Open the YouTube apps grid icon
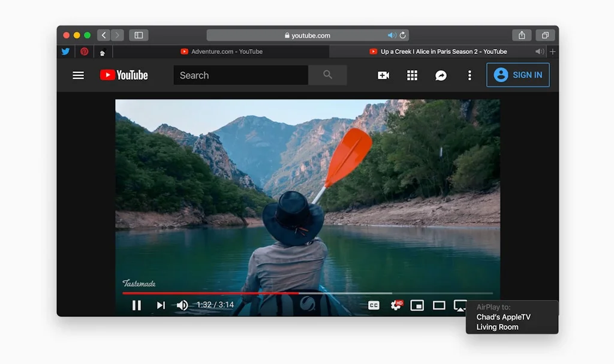 pyautogui.click(x=412, y=76)
